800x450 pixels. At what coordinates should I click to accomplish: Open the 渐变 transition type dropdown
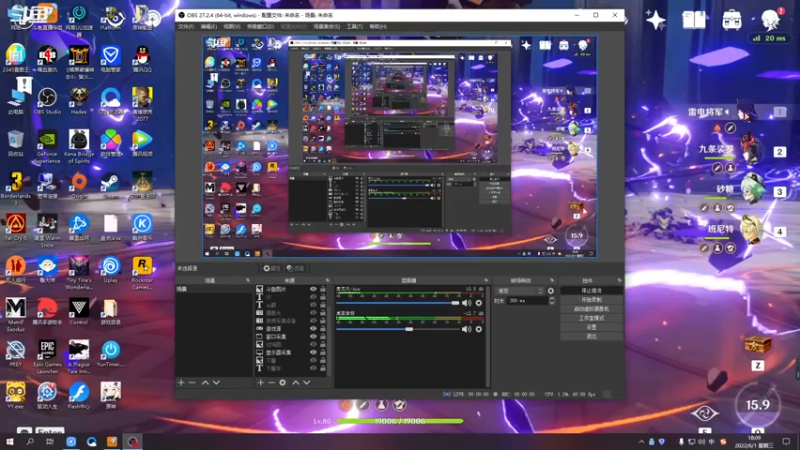click(519, 291)
